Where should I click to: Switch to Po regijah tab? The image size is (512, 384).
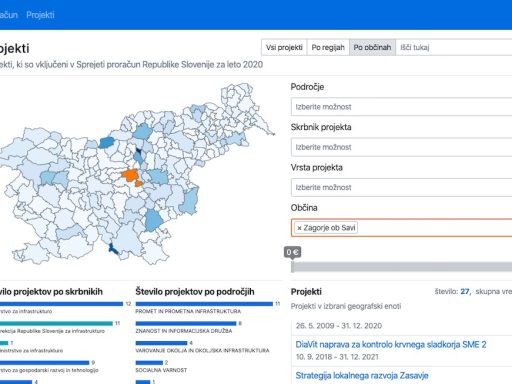328,47
